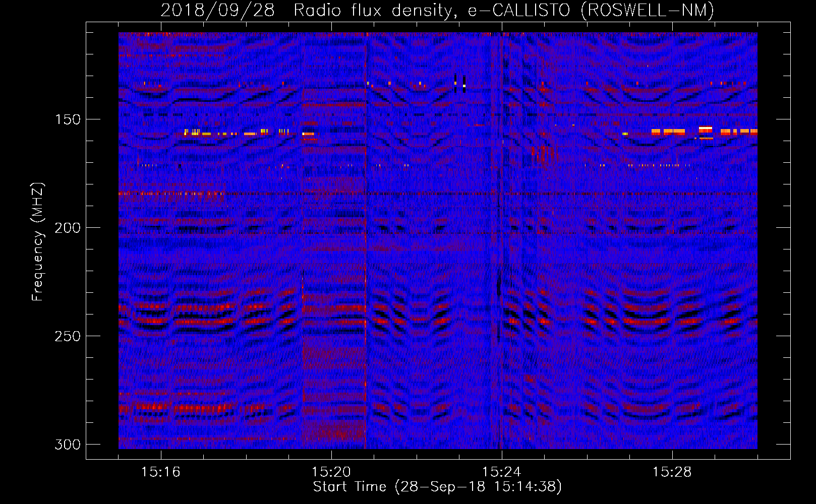816x504 pixels.
Task: Click the 15:28 time tick label
Action: 672,472
